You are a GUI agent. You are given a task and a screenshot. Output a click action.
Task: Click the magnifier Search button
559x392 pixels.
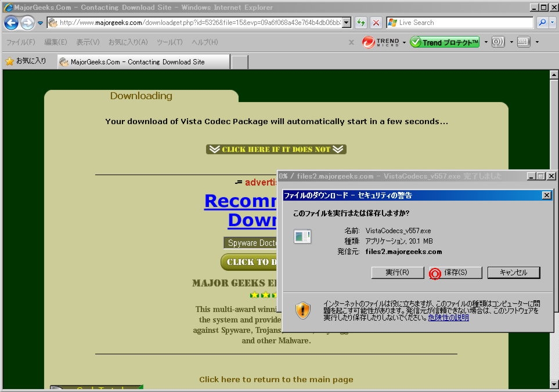point(542,23)
